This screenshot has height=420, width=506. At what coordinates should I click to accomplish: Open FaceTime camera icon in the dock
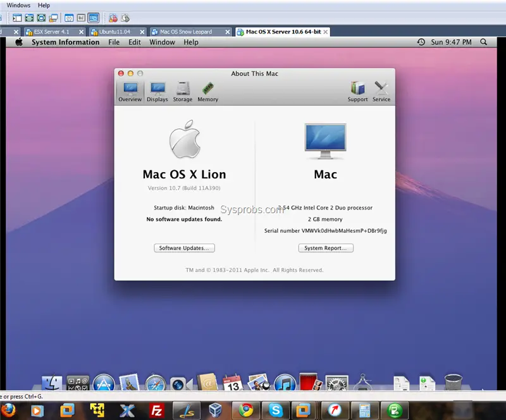tap(182, 384)
